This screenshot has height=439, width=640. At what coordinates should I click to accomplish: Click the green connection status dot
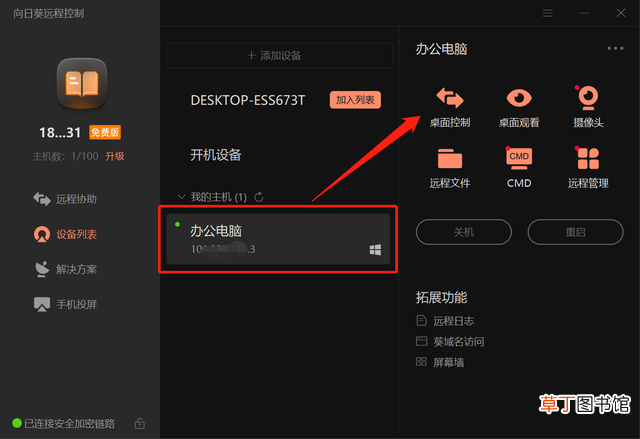[17, 423]
